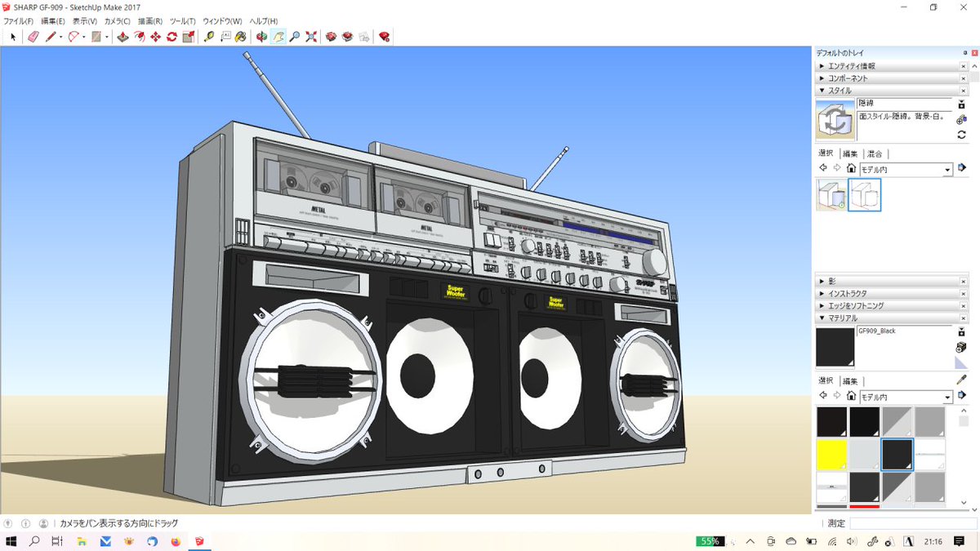Open Firefox from the taskbar
The width and height of the screenshot is (980, 551).
pyautogui.click(x=176, y=541)
